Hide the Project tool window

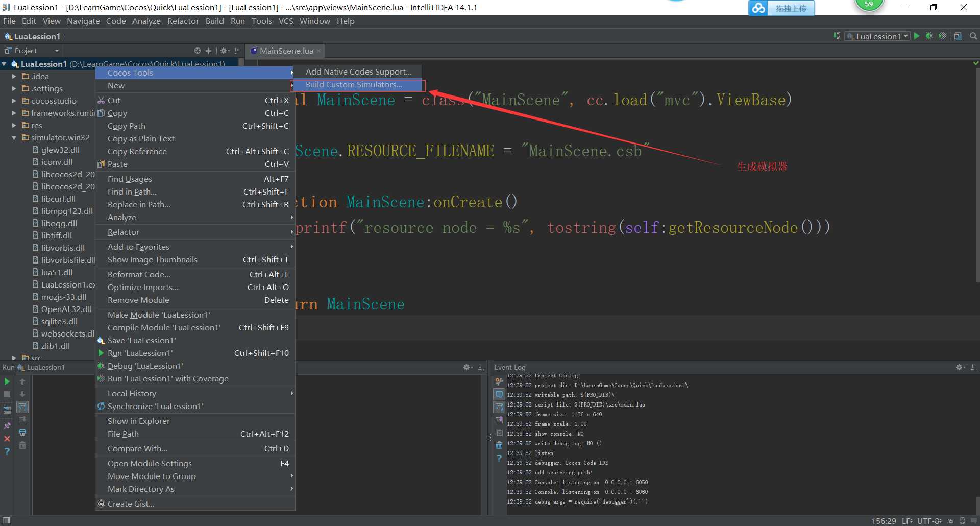(237, 51)
